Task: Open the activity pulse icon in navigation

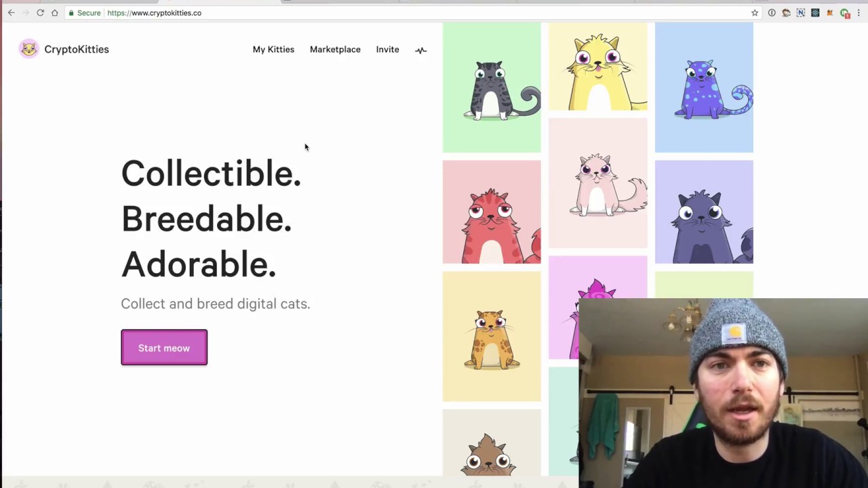Action: coord(421,49)
